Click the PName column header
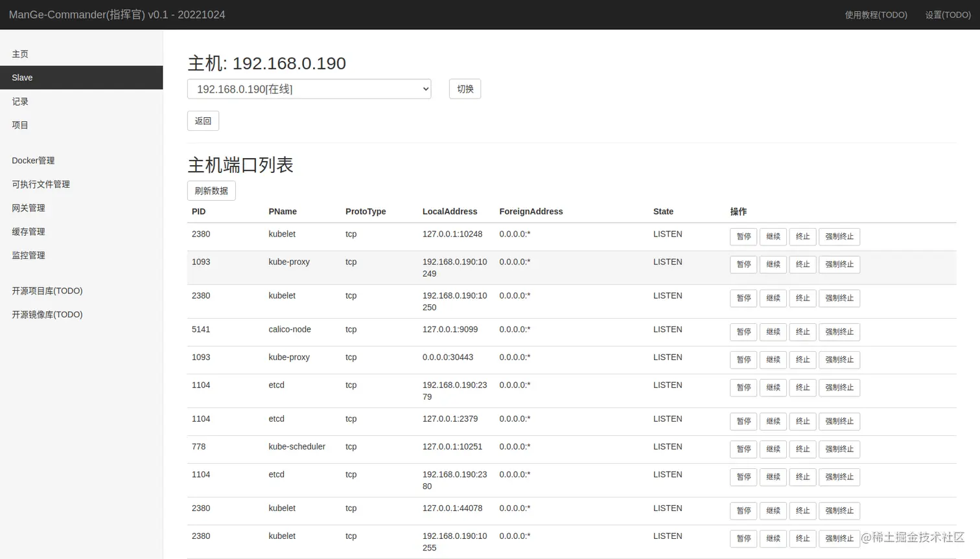Screen dimensions: 980x559 [x=283, y=212]
